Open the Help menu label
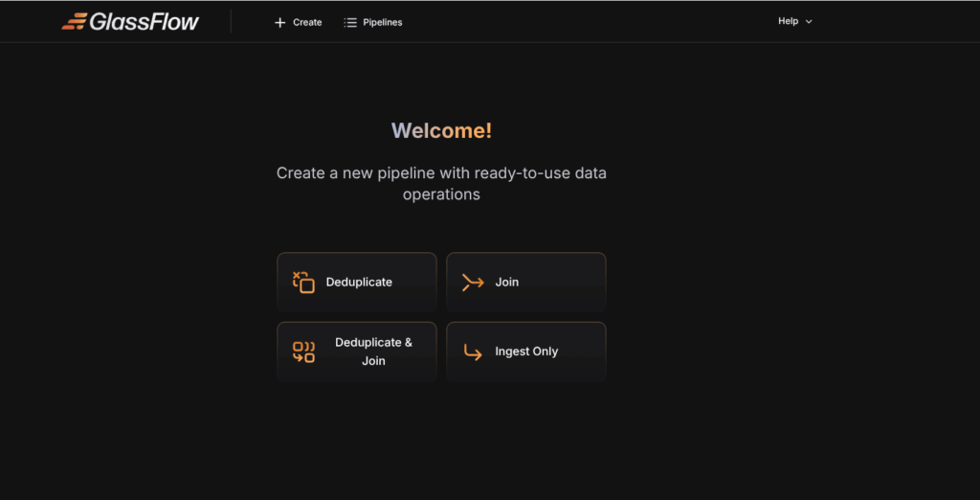Viewport: 980px width, 500px height. [x=788, y=21]
